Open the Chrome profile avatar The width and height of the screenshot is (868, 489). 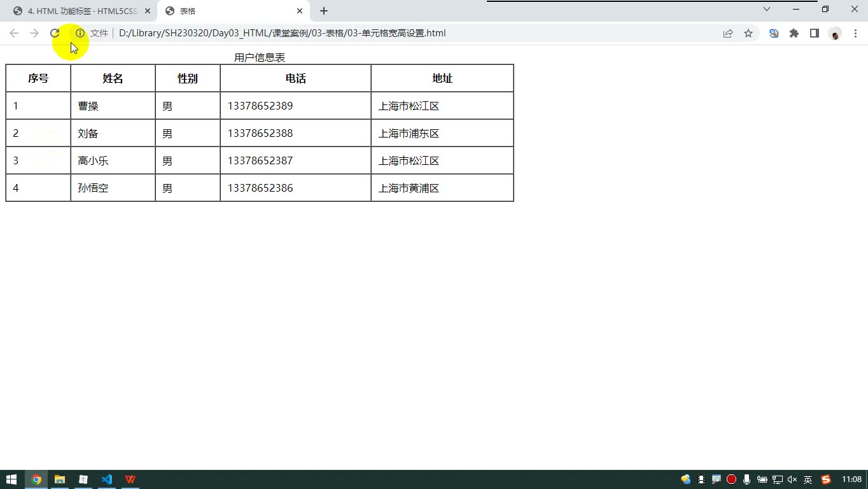[x=835, y=34]
